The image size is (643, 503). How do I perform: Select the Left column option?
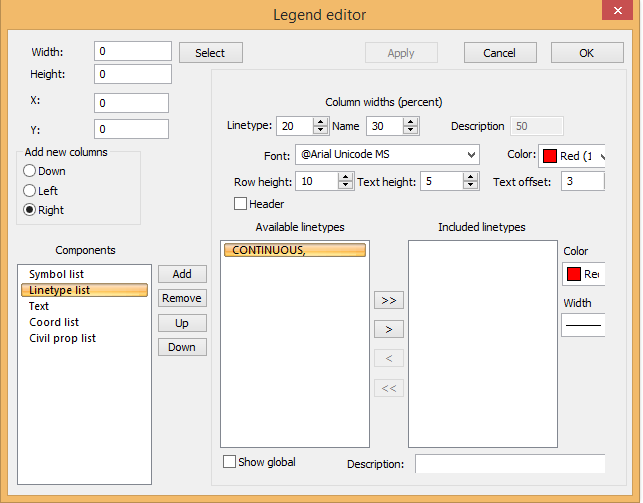(x=30, y=190)
